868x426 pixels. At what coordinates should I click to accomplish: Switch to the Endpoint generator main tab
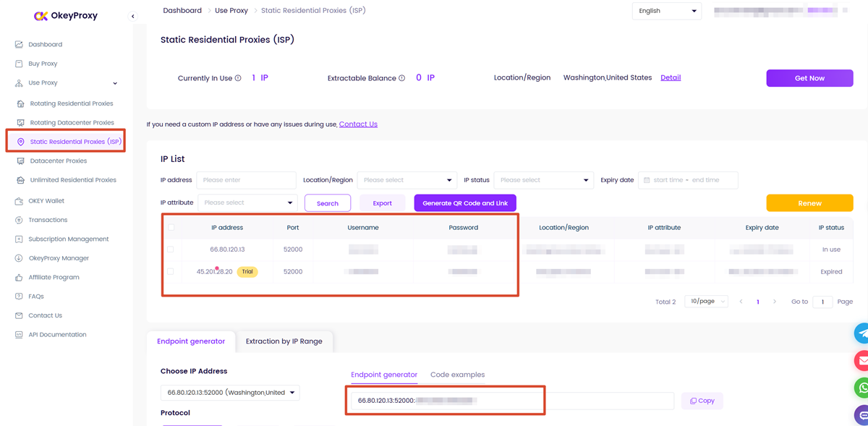point(191,341)
